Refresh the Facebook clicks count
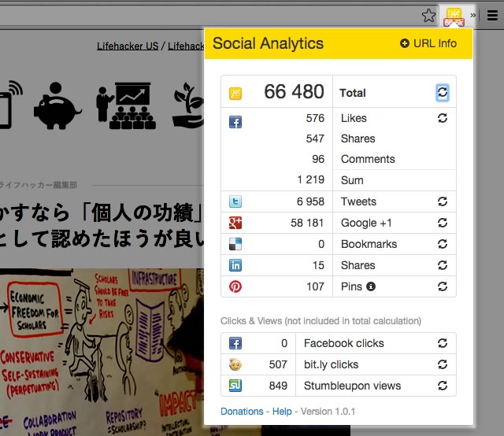 point(443,343)
